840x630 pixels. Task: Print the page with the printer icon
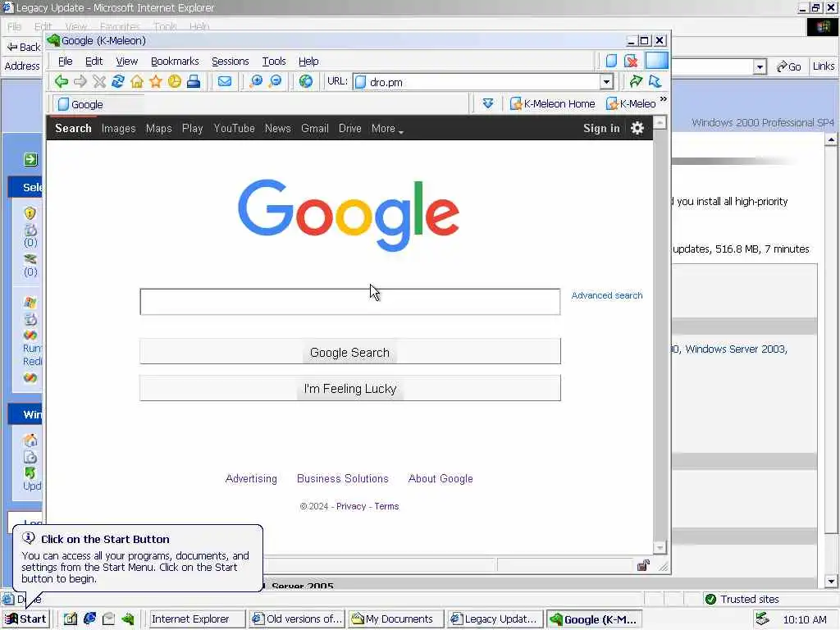(194, 81)
